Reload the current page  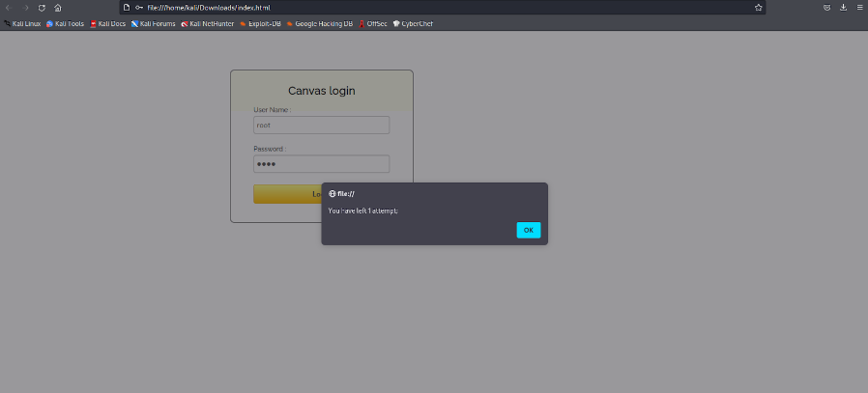click(42, 7)
